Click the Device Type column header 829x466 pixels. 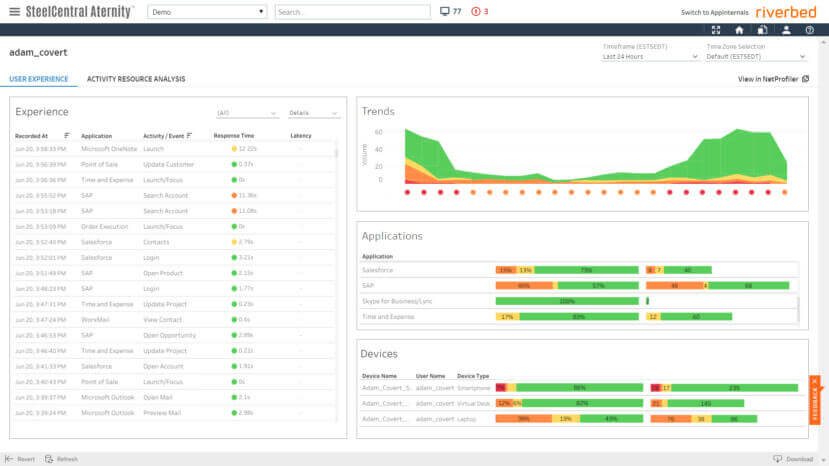coord(473,376)
